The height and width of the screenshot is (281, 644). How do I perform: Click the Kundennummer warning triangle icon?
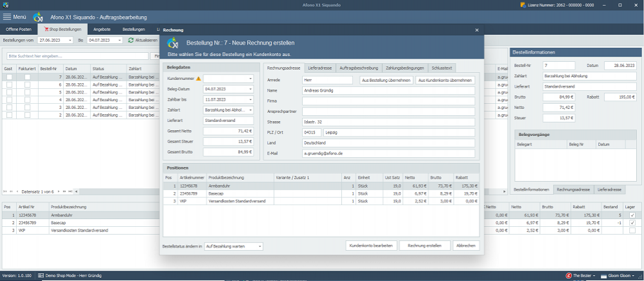click(x=199, y=79)
